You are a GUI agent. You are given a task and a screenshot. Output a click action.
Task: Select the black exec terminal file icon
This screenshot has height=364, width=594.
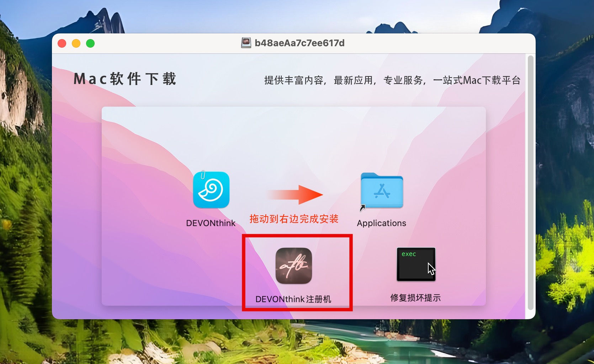tap(416, 264)
